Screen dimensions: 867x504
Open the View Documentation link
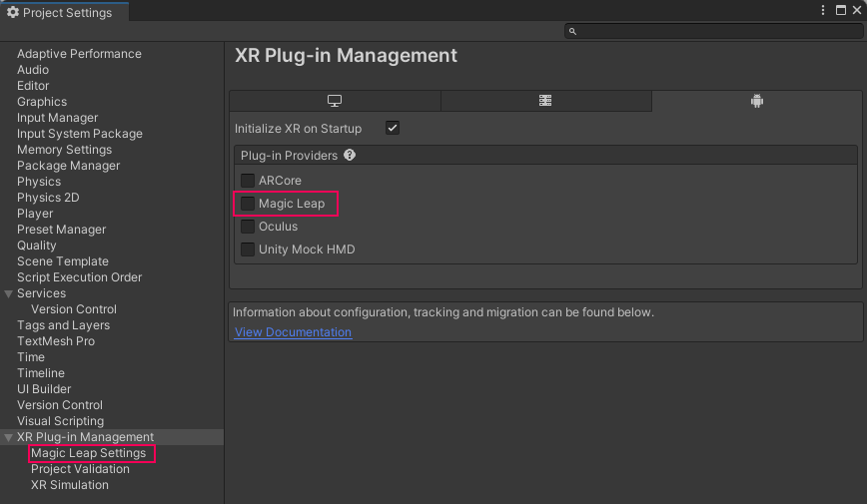click(293, 332)
